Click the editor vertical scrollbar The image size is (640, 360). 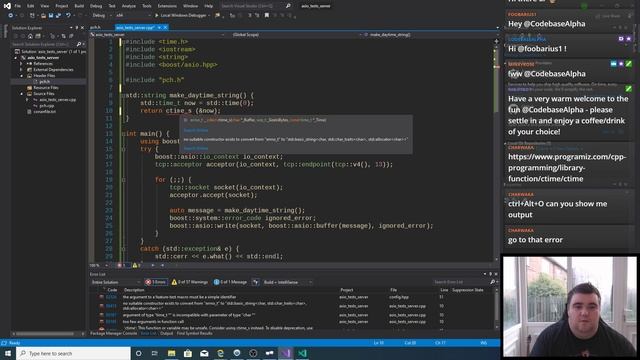tap(496, 151)
